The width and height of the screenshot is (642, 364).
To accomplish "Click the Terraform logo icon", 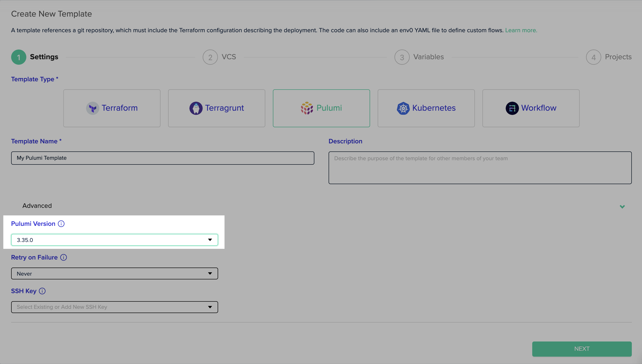I will tap(92, 108).
